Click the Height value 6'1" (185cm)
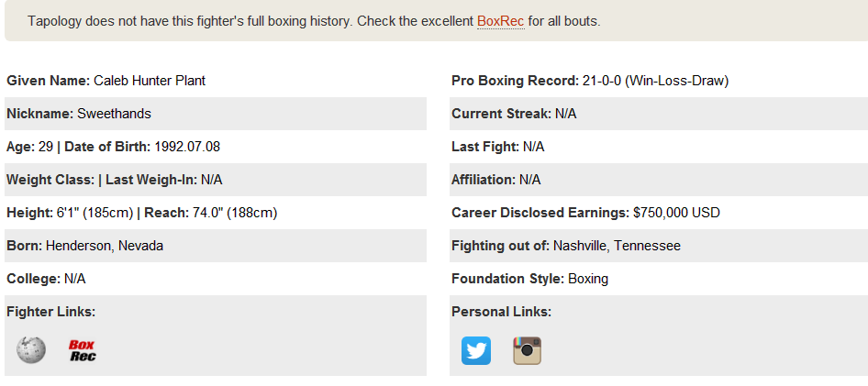Screen dimensions: 868x386 [x=93, y=213]
